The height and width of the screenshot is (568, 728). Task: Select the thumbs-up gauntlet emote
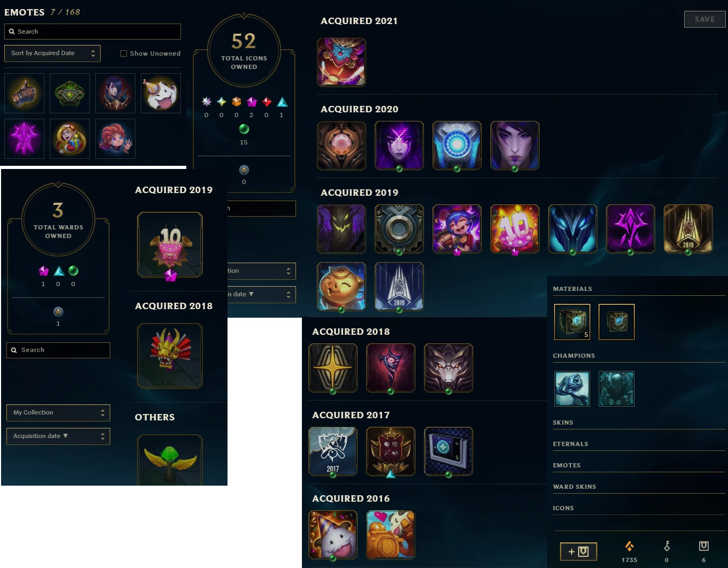(x=24, y=93)
